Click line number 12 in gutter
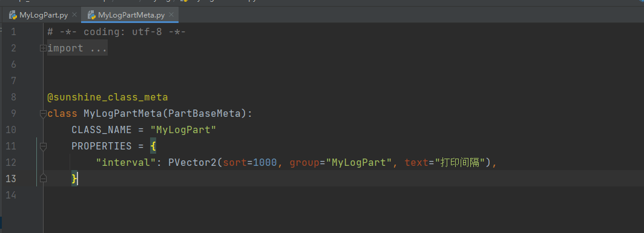The height and width of the screenshot is (233, 644). coord(11,162)
